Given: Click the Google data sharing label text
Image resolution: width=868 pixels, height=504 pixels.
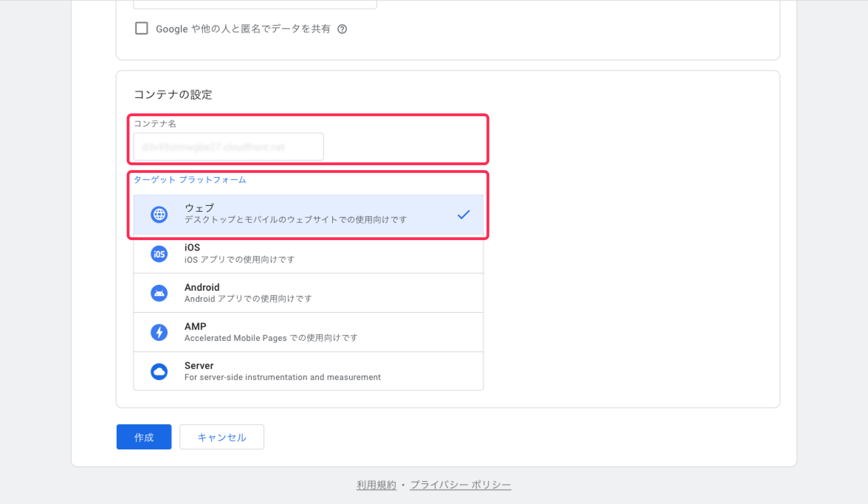Looking at the screenshot, I should click(x=243, y=29).
